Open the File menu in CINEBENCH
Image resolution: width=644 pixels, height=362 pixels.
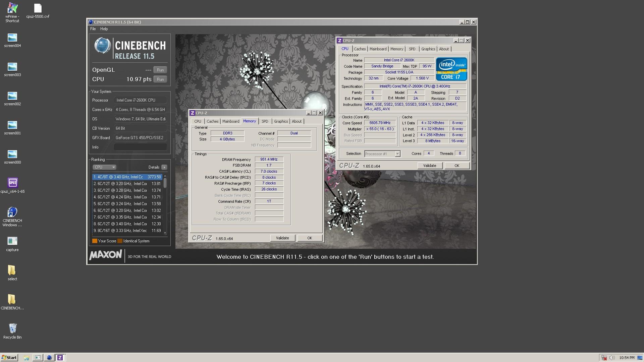[93, 29]
